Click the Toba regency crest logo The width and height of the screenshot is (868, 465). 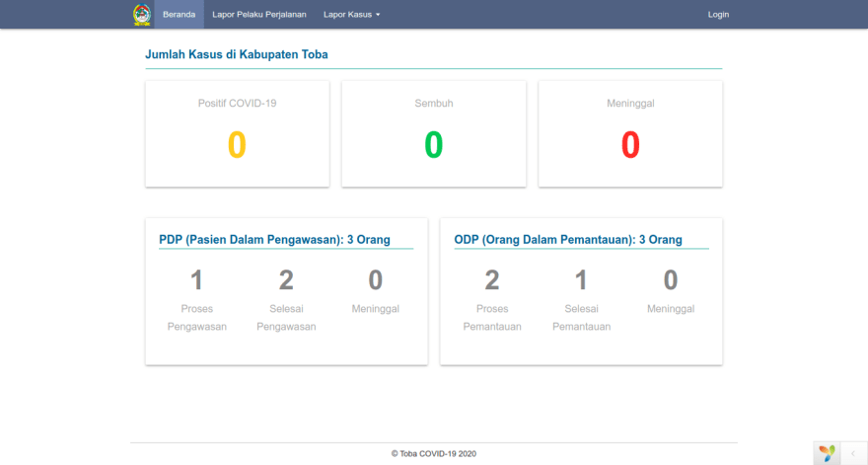tap(142, 15)
